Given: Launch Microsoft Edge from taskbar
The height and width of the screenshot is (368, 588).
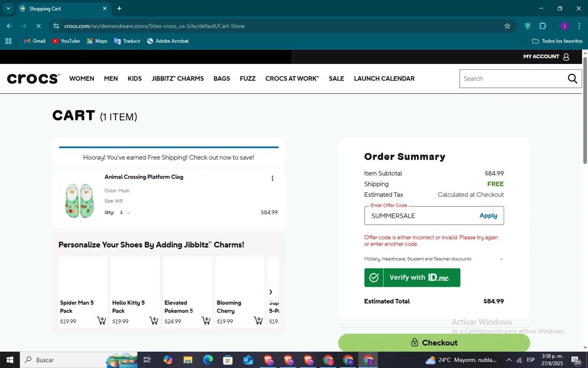Looking at the screenshot, I should 208,360.
